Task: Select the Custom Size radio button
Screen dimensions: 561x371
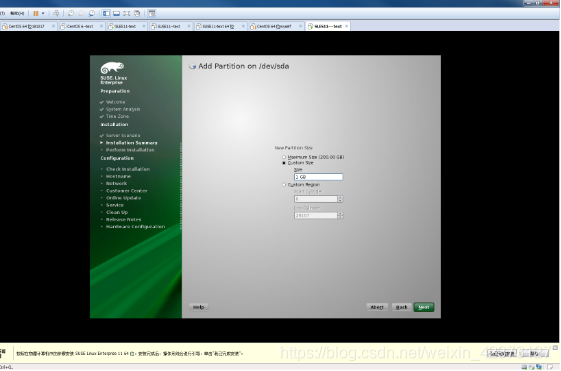Action: (x=284, y=163)
